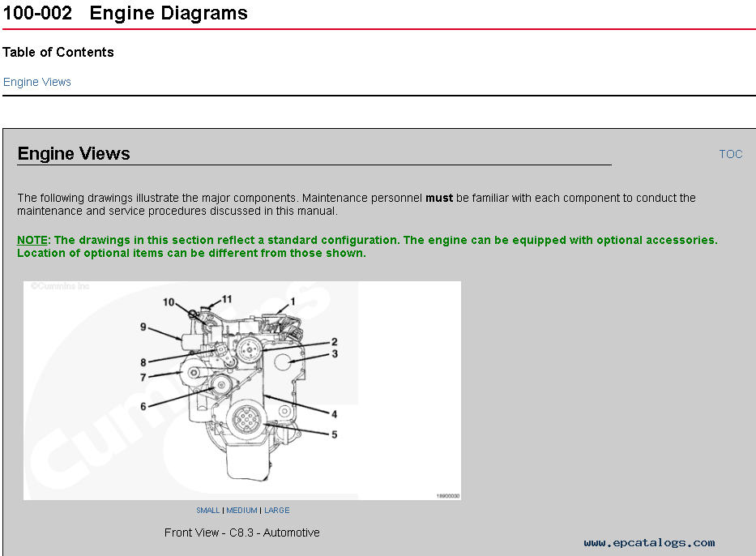Click callout number 2 on the diagram
Image resolution: width=756 pixels, height=556 pixels.
(334, 341)
